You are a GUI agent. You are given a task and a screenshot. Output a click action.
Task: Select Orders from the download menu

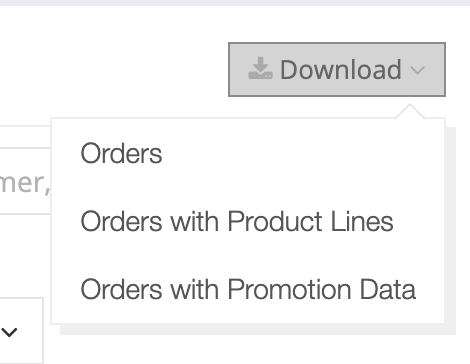pos(121,153)
